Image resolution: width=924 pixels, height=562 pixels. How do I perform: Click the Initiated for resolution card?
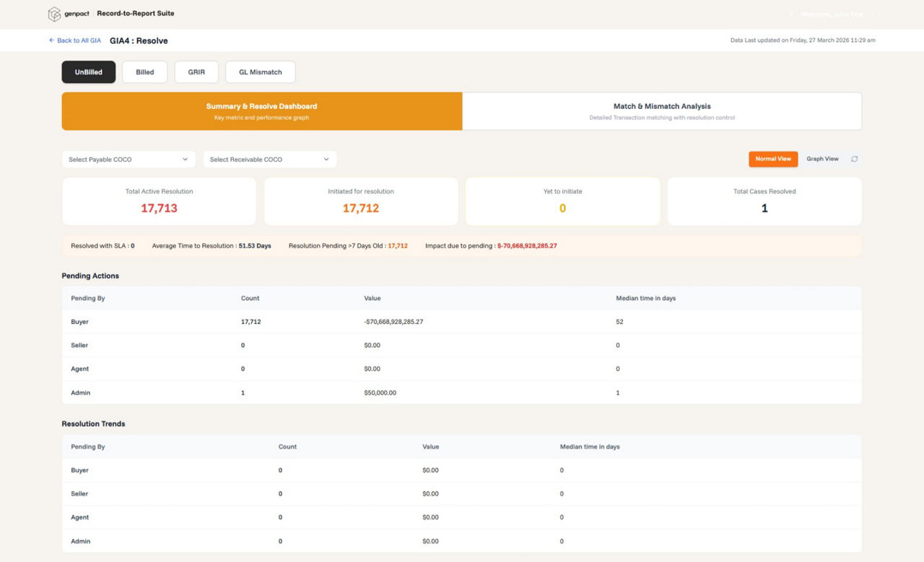(x=361, y=201)
